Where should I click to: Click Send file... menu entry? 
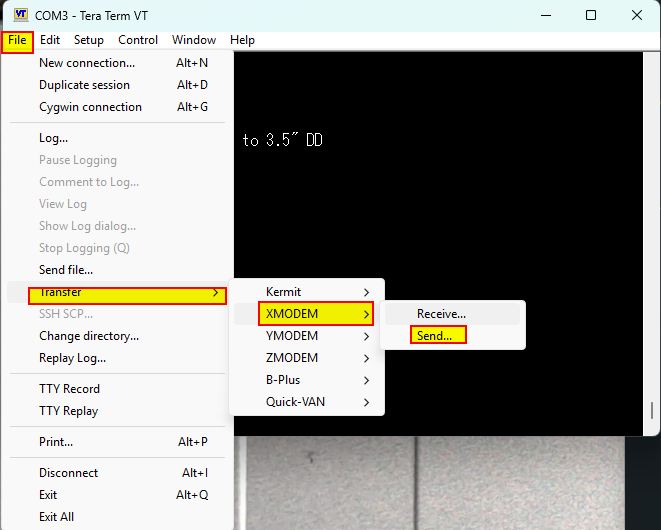click(x=66, y=270)
